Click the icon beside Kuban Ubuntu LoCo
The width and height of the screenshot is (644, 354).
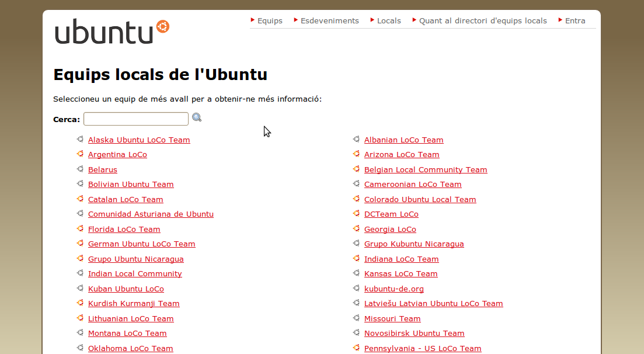tap(80, 288)
